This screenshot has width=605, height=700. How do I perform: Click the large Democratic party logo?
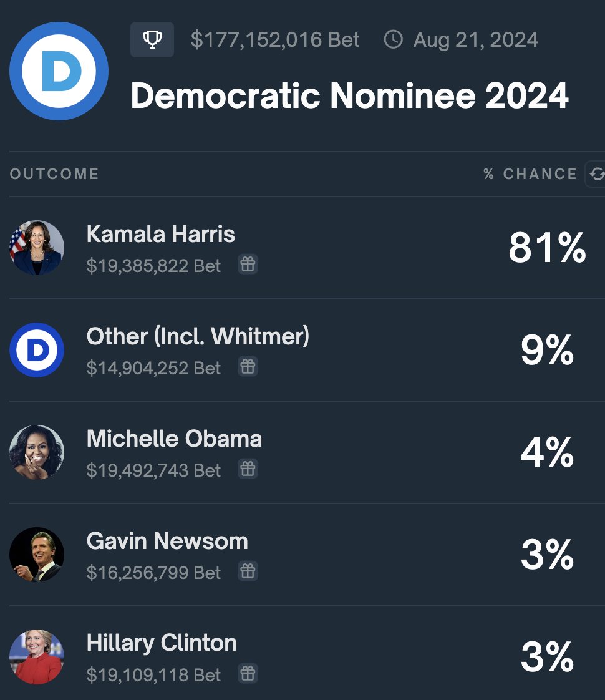[x=59, y=71]
